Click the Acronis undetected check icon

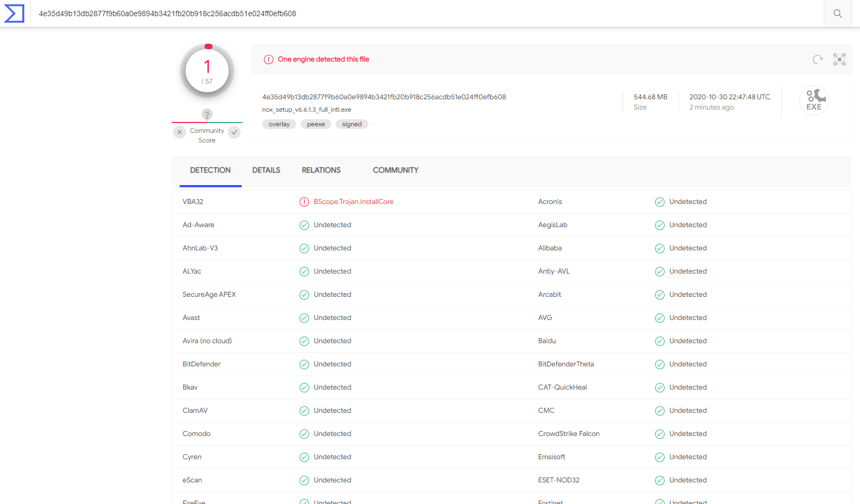click(660, 202)
